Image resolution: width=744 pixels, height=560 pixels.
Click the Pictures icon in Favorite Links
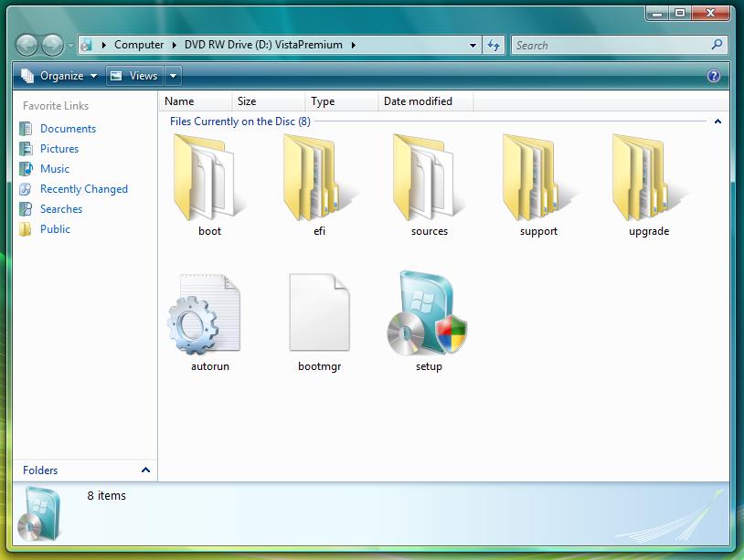(26, 149)
